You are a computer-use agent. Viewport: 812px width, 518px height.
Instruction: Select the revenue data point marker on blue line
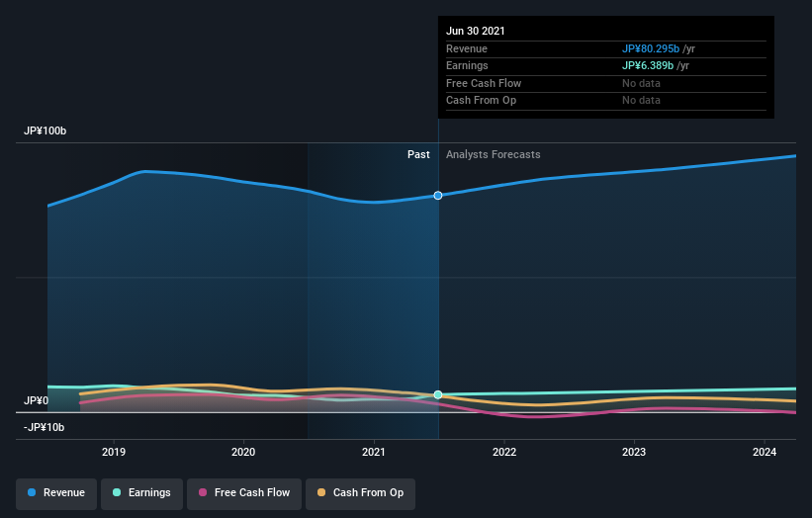(x=438, y=196)
